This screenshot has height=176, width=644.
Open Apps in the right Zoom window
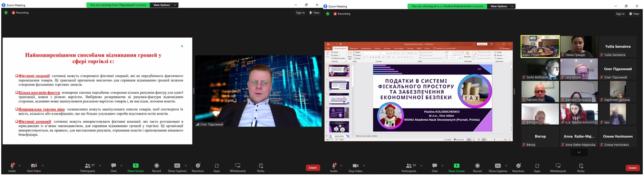point(537,167)
